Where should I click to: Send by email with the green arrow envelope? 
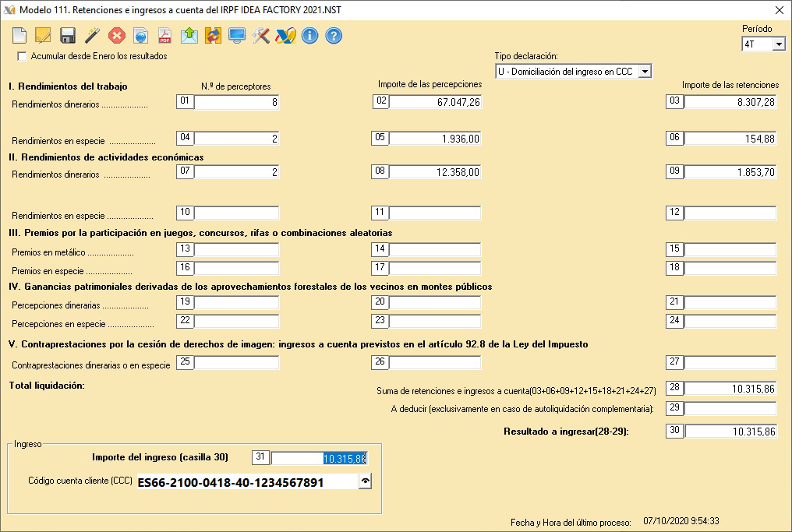189,35
